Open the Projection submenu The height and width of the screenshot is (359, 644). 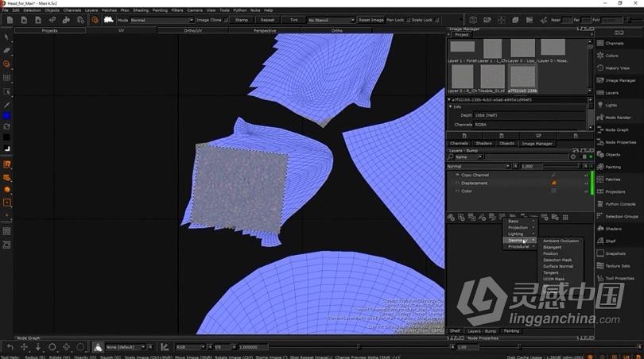click(x=519, y=227)
